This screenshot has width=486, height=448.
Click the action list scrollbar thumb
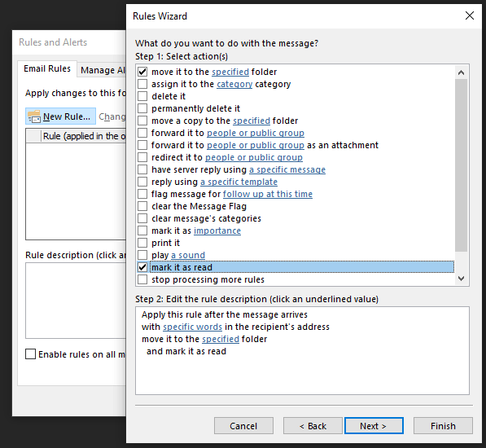(462, 165)
